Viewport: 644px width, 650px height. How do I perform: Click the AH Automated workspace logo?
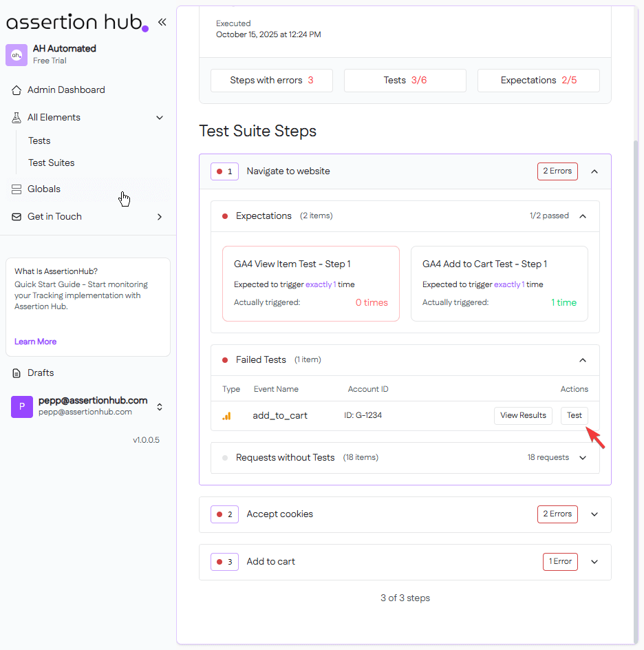(17, 54)
